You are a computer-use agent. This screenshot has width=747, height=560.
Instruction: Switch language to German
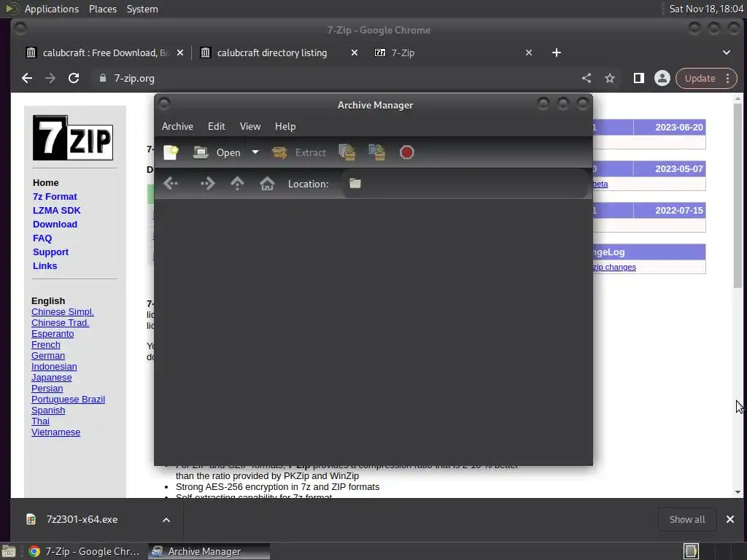[48, 355]
